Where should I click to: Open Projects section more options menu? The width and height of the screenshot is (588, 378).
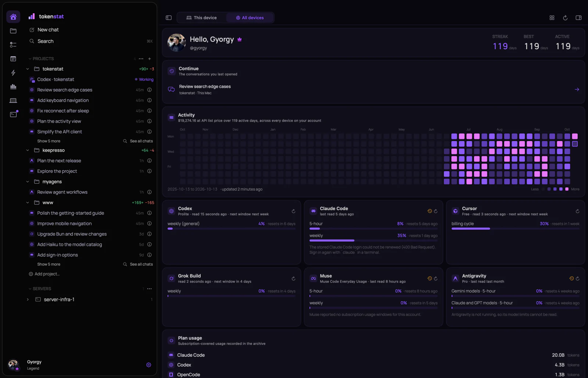(141, 59)
